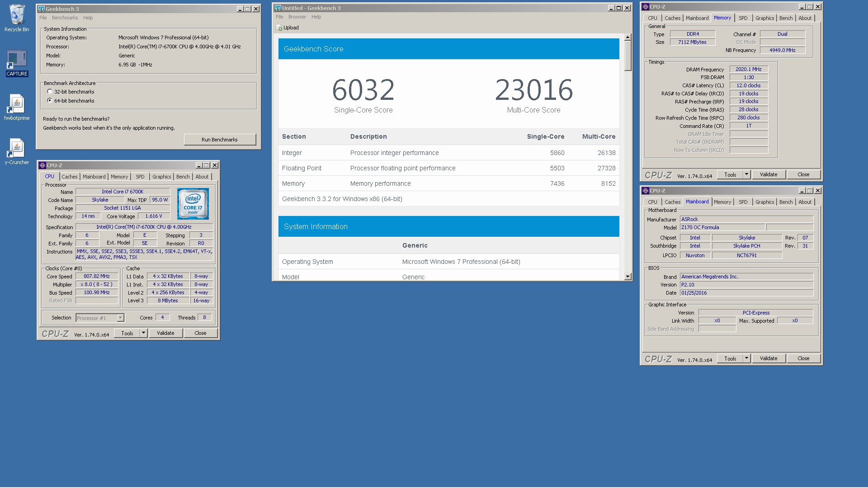Click Geekbench results scrollbar thumb
The height and width of the screenshot is (488, 868).
tap(627, 56)
